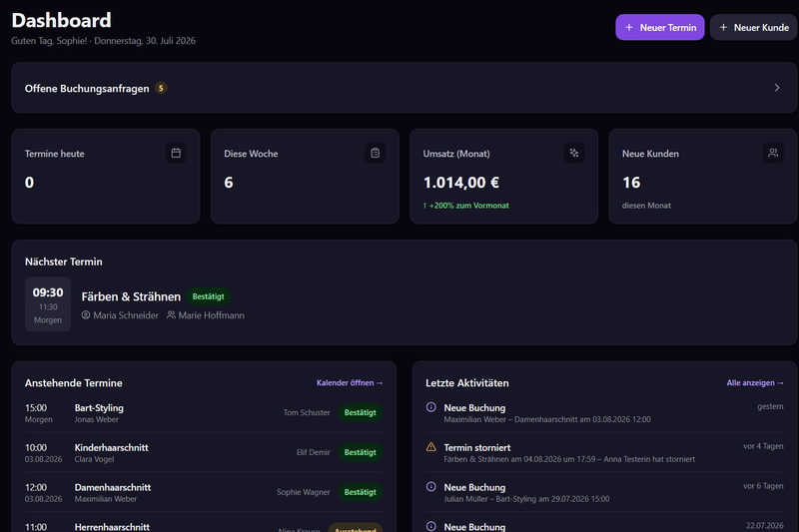Click the Neuer Kunde button

click(754, 28)
